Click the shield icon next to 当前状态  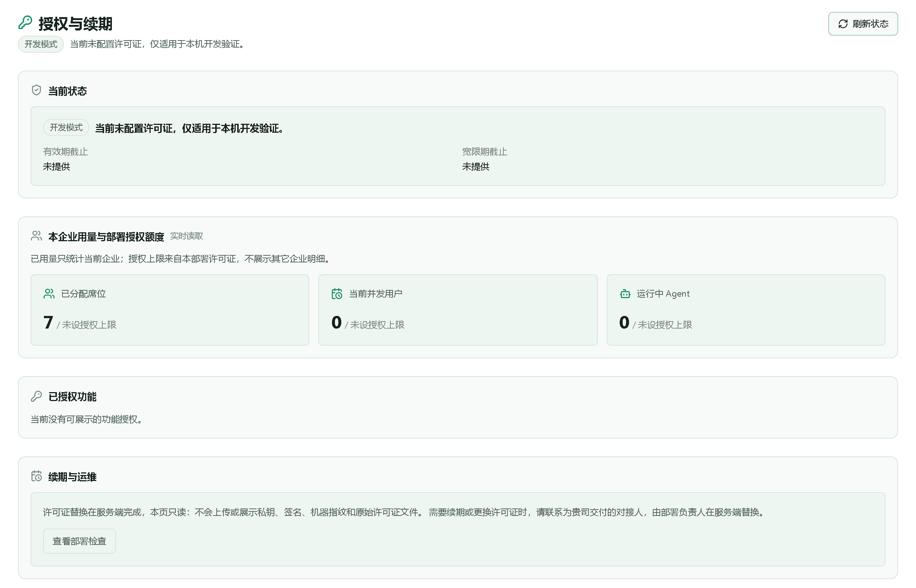point(36,90)
